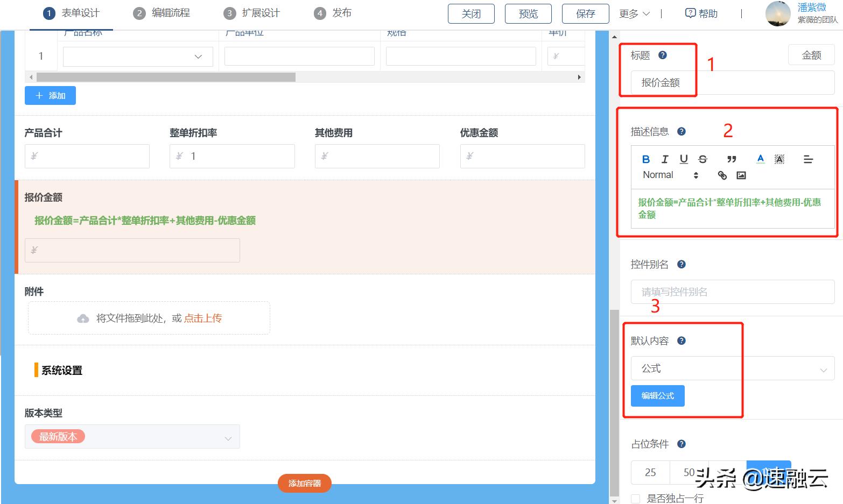Screen dimensions: 843x504
Task: Apply strikethrough formatting to description text
Action: click(x=702, y=159)
